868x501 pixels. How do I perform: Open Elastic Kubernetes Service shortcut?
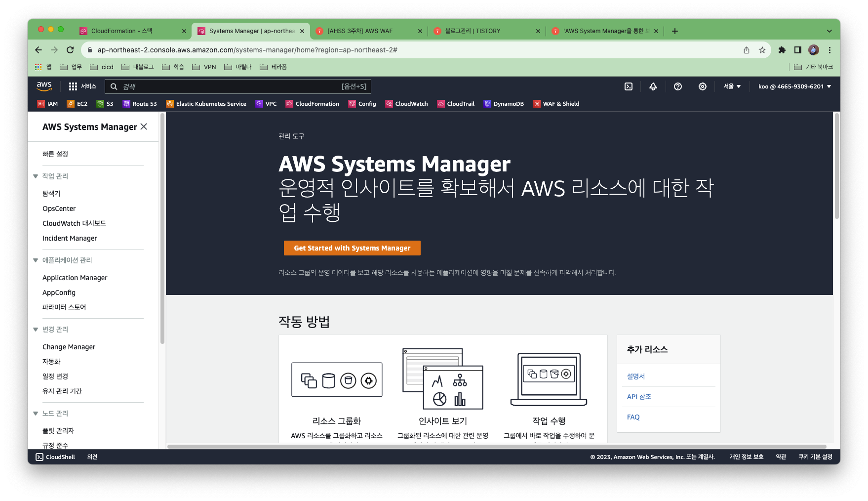pyautogui.click(x=206, y=104)
